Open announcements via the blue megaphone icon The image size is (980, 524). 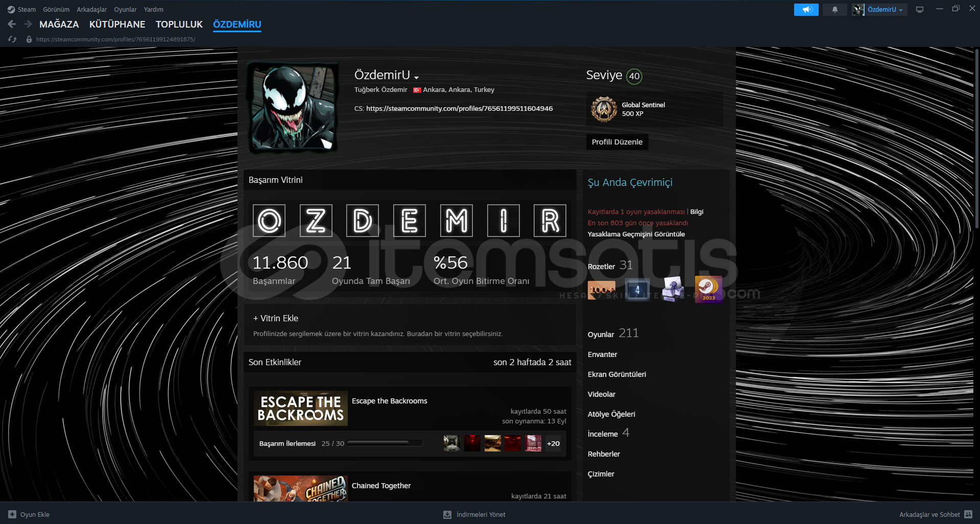tap(806, 10)
